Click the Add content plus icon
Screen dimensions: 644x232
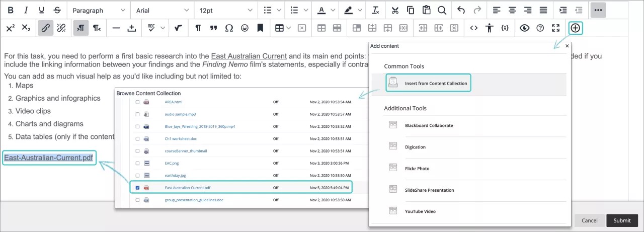click(575, 28)
